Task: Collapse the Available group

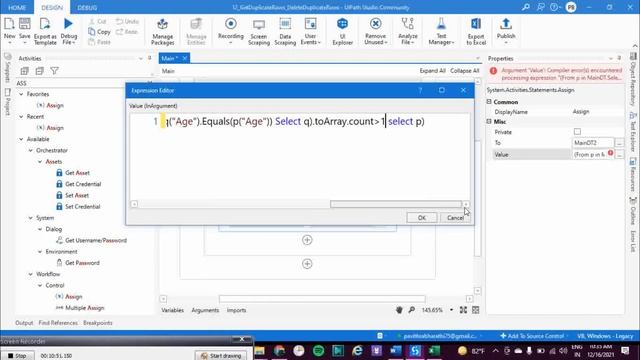Action: [x=21, y=139]
